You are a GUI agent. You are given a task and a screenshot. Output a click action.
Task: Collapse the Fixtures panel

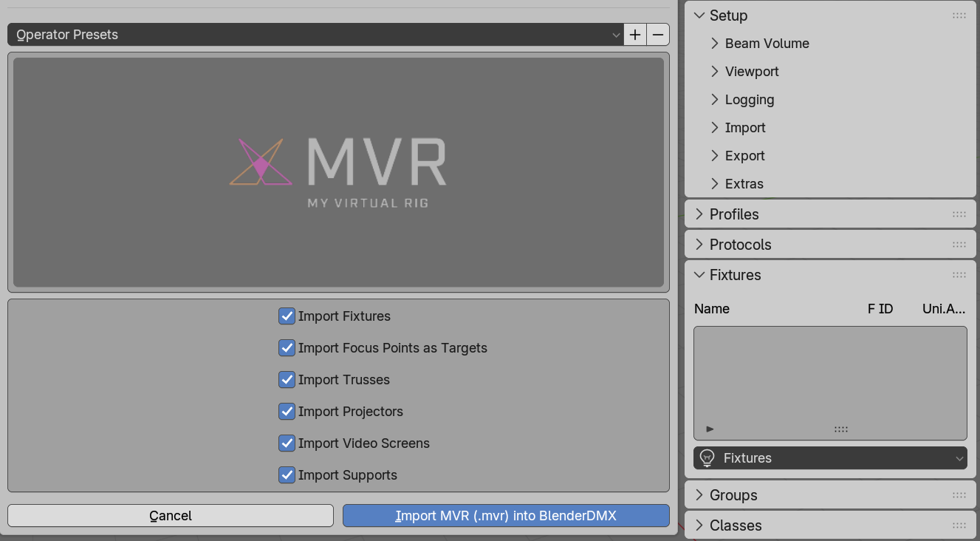[x=699, y=275]
